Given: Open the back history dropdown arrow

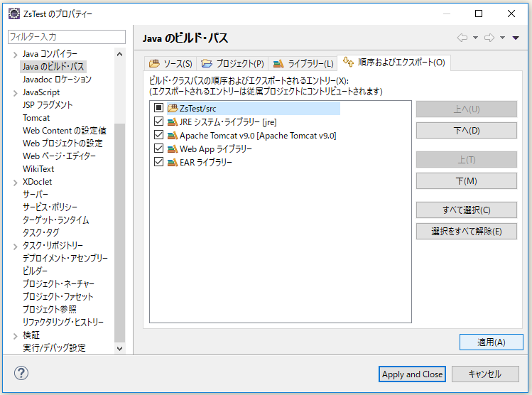Looking at the screenshot, I should 476,38.
